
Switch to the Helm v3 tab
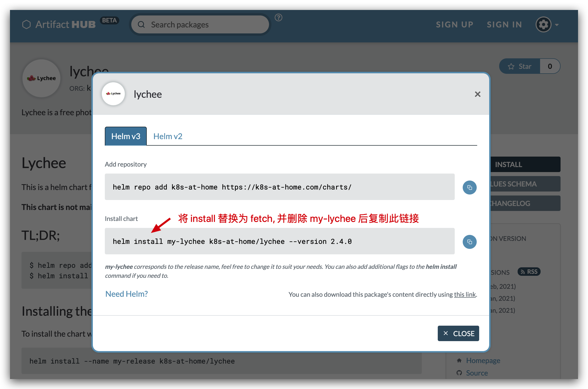(x=126, y=136)
